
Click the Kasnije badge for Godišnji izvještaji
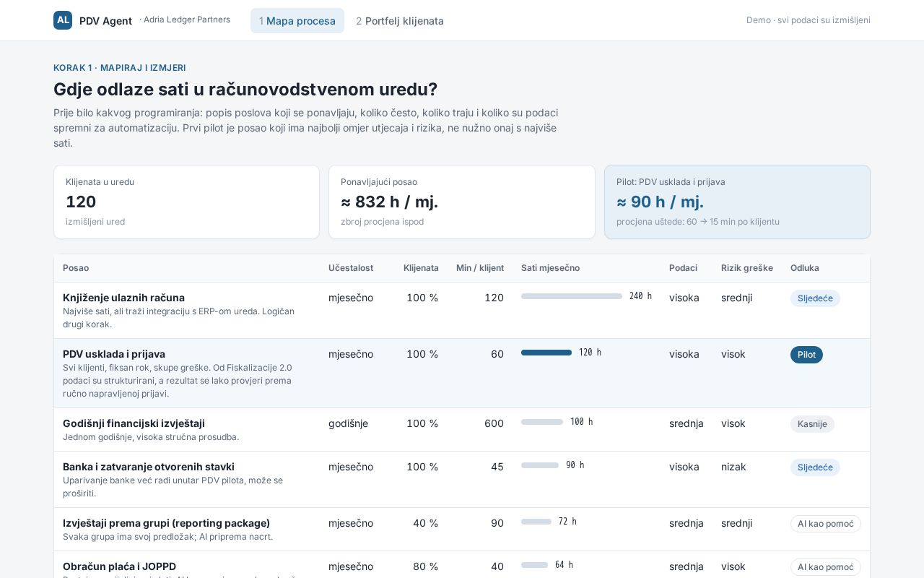[x=812, y=424]
